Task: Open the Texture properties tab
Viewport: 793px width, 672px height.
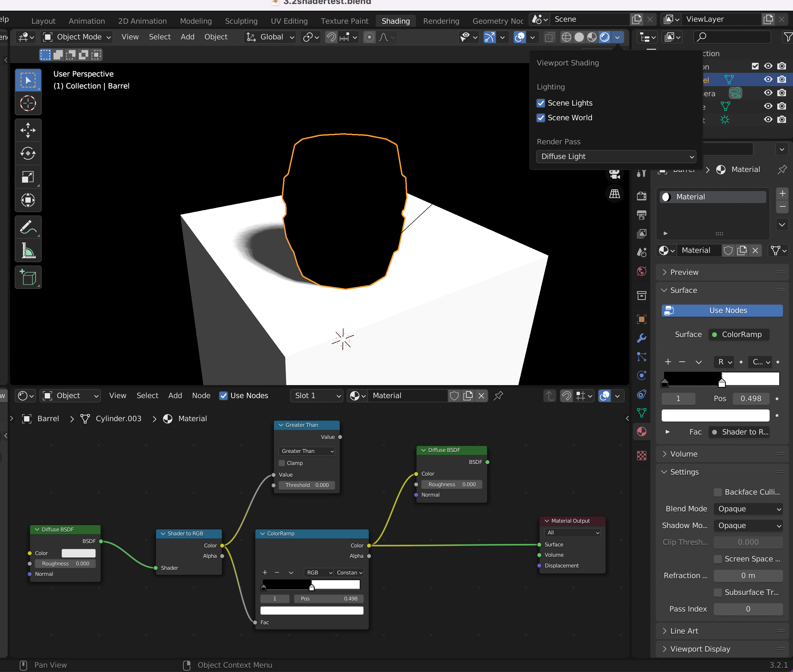Action: tap(642, 455)
